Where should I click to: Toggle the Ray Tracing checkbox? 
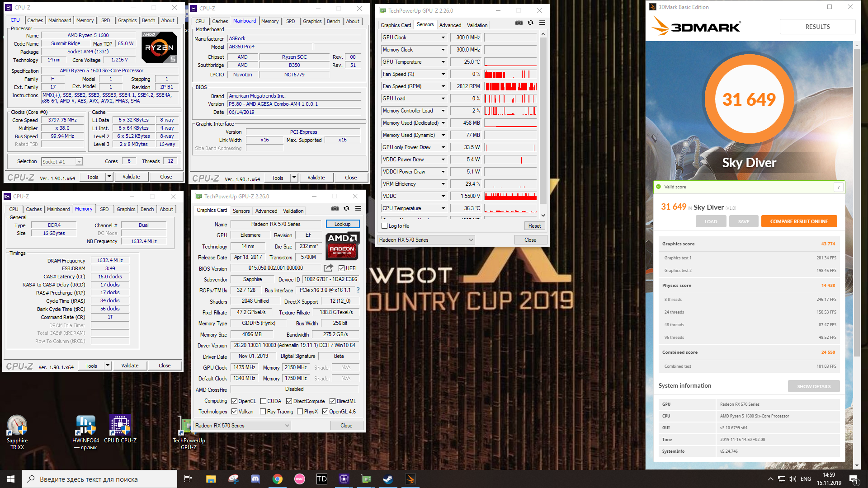(x=263, y=412)
